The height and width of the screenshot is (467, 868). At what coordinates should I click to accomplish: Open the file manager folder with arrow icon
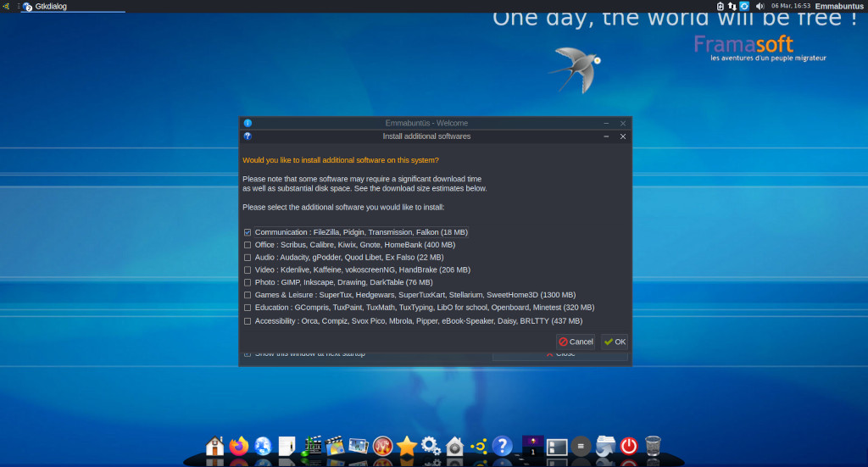click(605, 446)
